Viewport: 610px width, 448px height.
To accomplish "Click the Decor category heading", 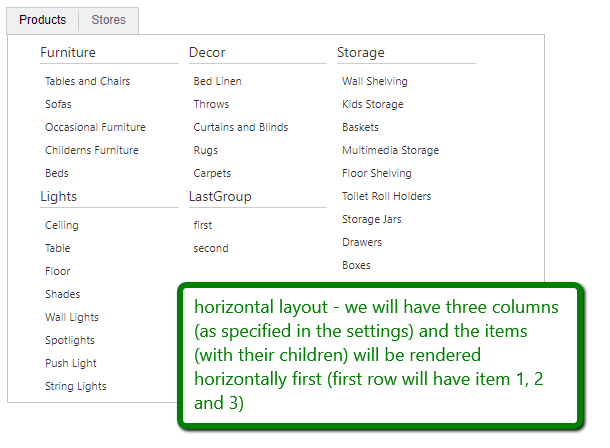I will click(207, 52).
